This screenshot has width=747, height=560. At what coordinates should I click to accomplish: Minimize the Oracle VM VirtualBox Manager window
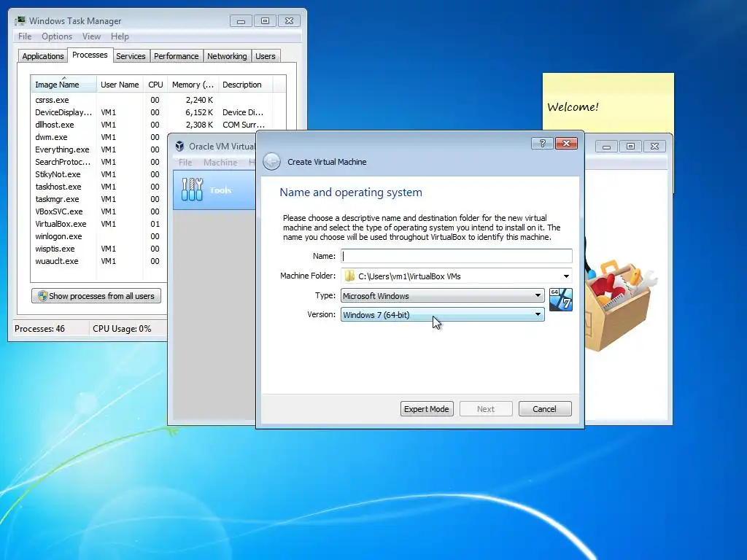coord(606,147)
